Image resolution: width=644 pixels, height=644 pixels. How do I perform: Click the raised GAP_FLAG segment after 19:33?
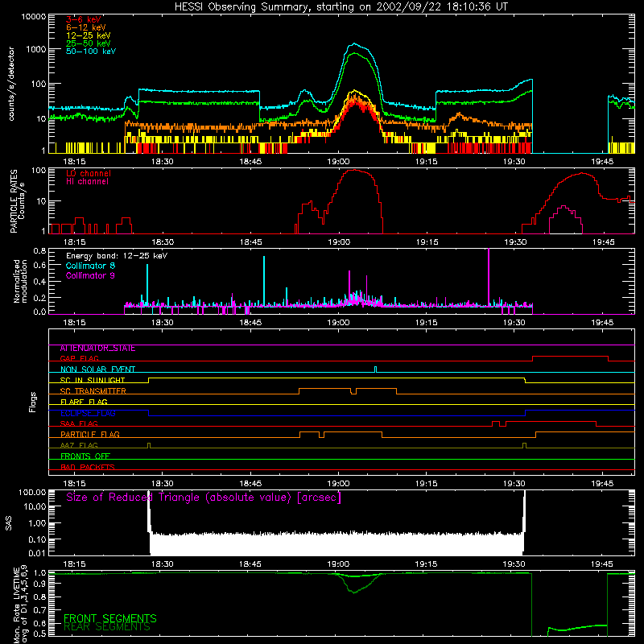570,357
